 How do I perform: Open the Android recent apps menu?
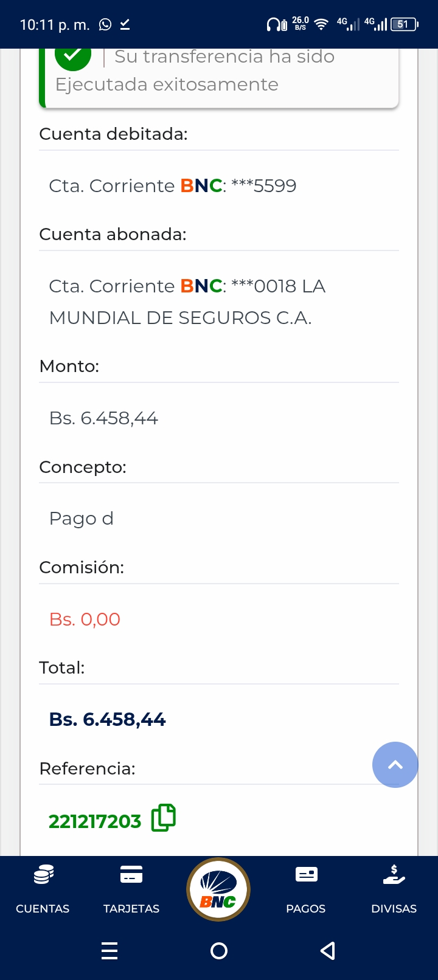click(x=109, y=950)
